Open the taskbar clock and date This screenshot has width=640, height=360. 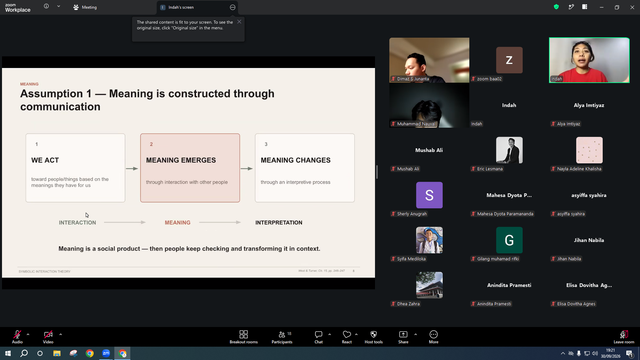click(610, 353)
